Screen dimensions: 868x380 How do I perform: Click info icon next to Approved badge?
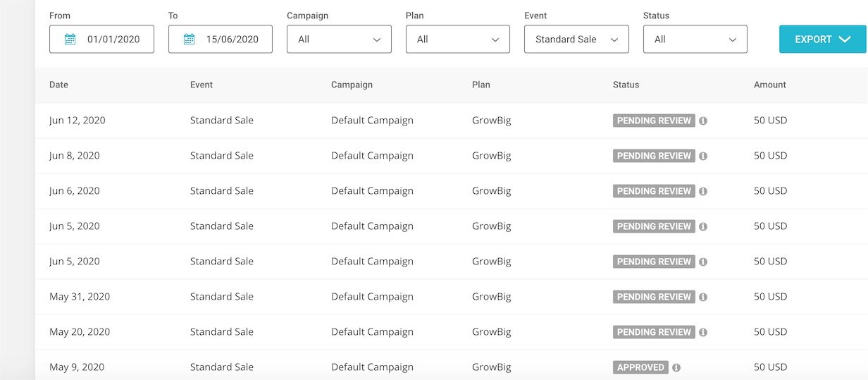(676, 367)
